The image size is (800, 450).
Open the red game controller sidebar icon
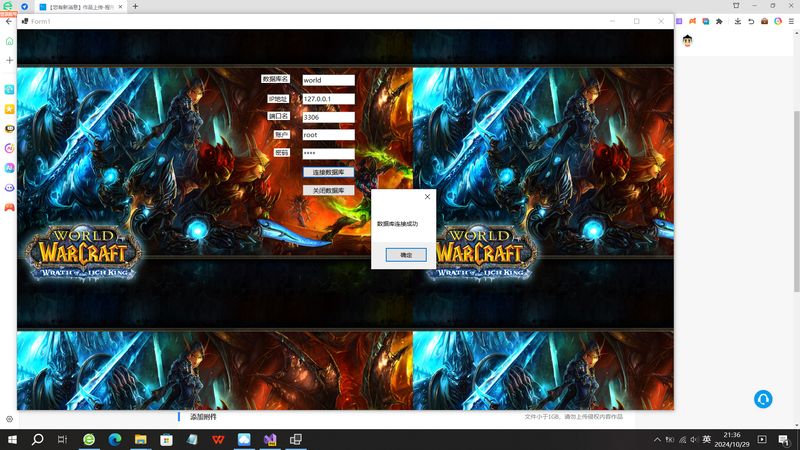tap(9, 207)
